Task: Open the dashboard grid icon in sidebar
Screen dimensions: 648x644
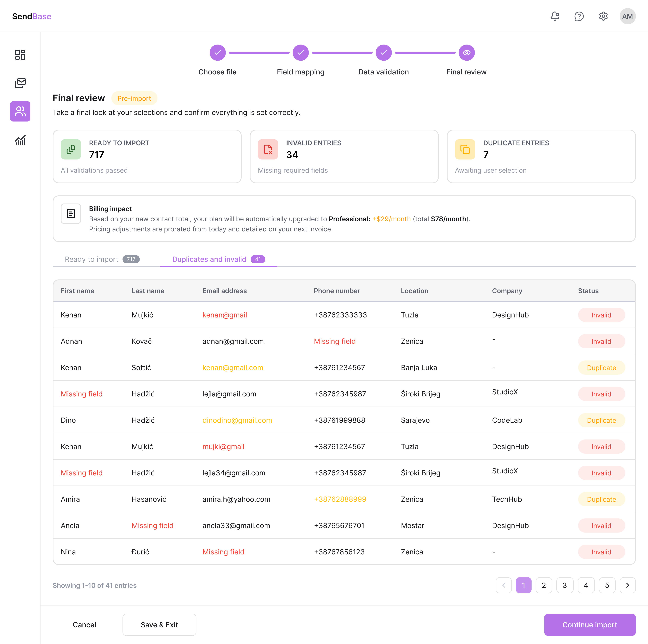Action: coord(20,55)
